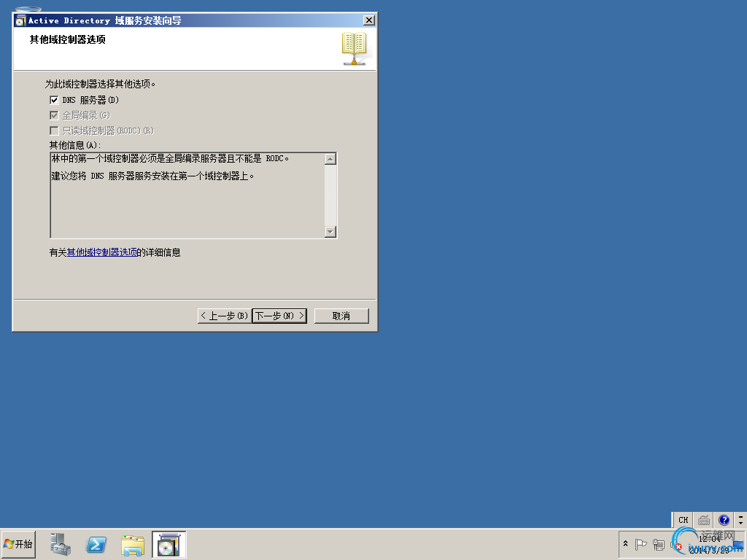747x560 pixels.
Task: Enable the 只读域控制器(RODC) option
Action: click(54, 130)
